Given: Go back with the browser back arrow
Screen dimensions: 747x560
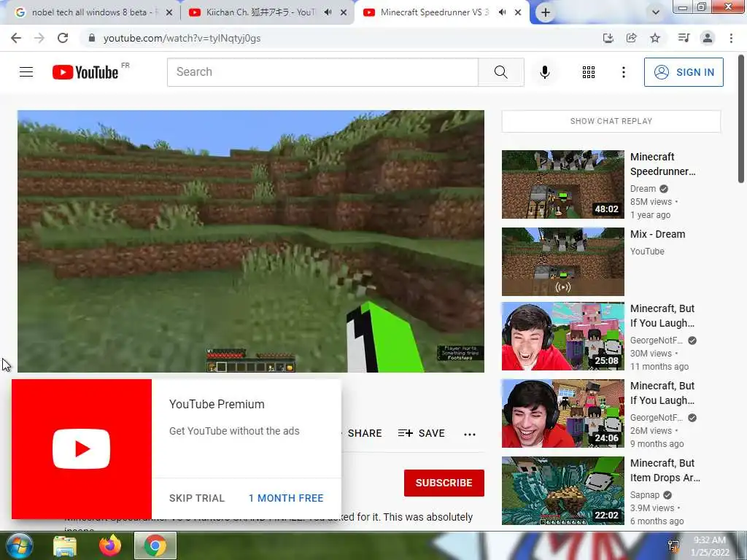Looking at the screenshot, I should pyautogui.click(x=16, y=38).
